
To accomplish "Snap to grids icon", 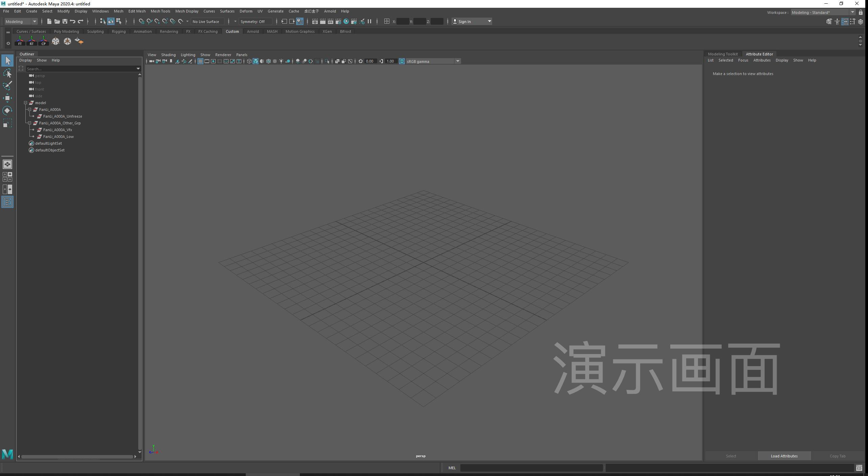I will pos(142,21).
